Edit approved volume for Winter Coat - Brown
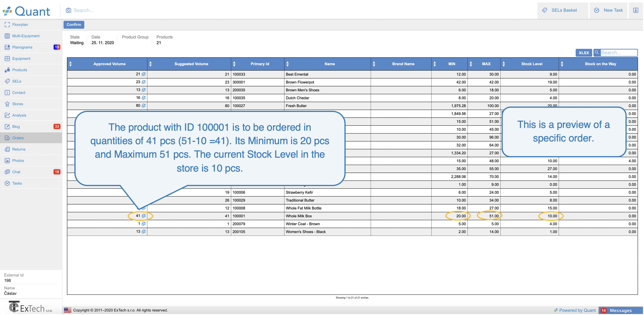The image size is (644, 315). [143, 224]
